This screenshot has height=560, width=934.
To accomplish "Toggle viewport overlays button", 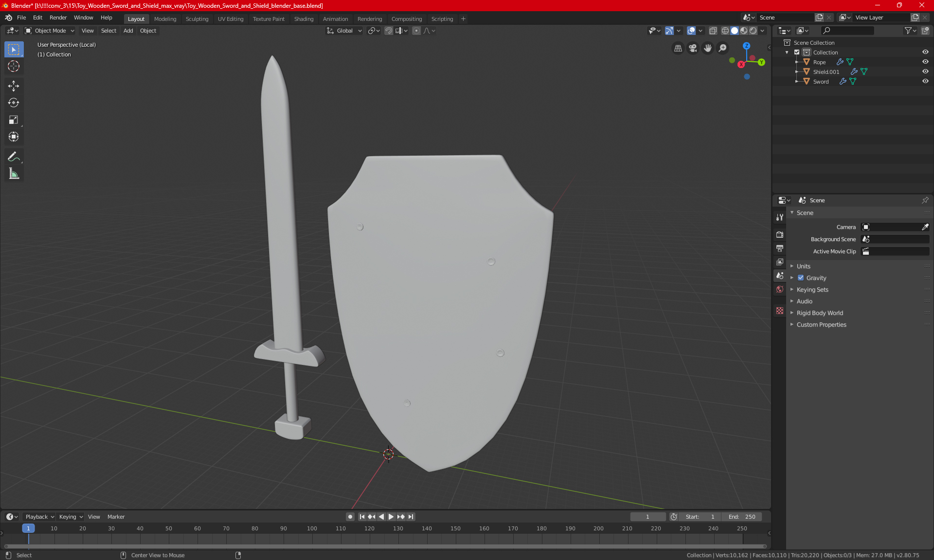I will (x=691, y=31).
